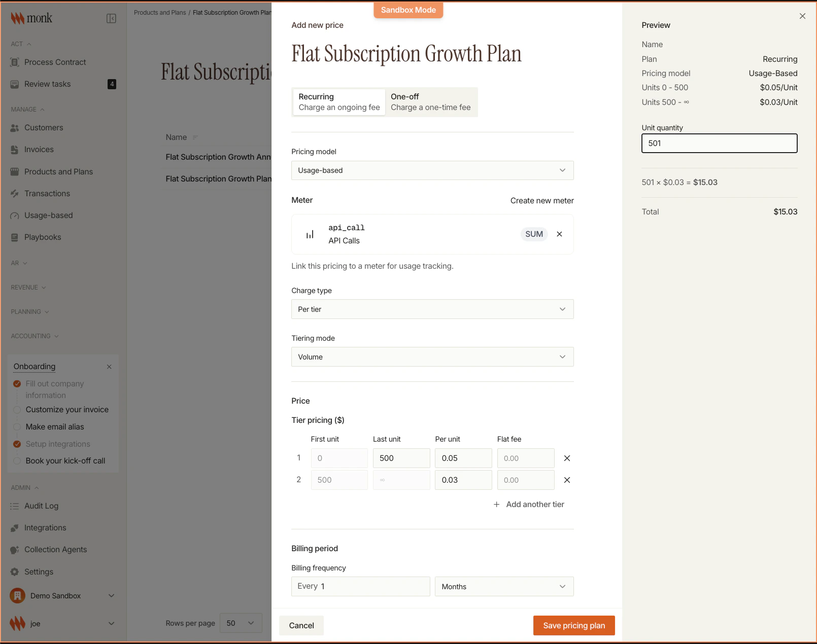
Task: Select the Review tasks icon
Action: [14, 84]
